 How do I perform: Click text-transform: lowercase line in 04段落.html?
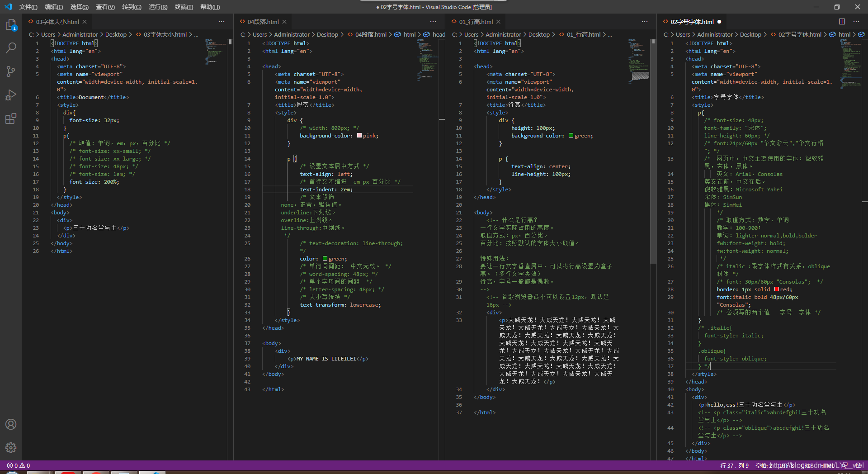click(340, 304)
